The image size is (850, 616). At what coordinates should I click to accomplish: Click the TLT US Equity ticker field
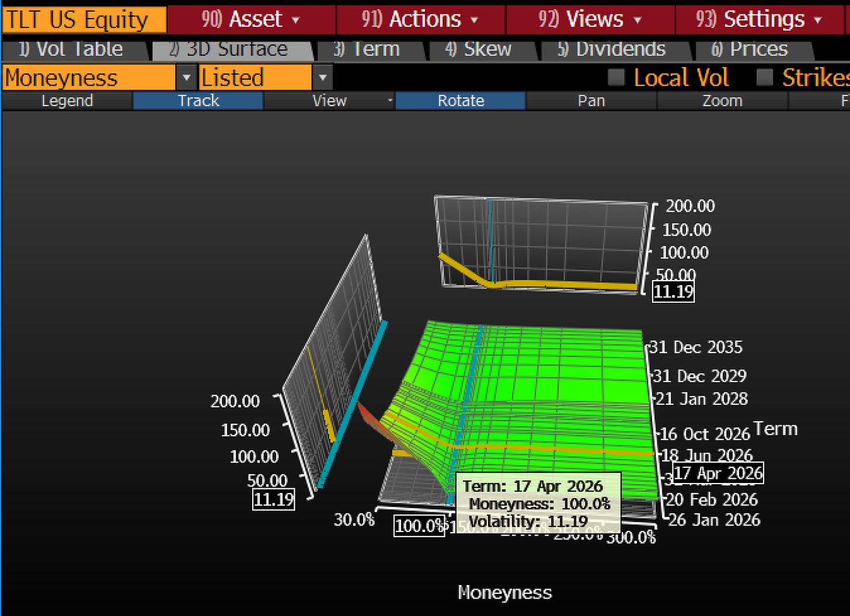pos(84,20)
